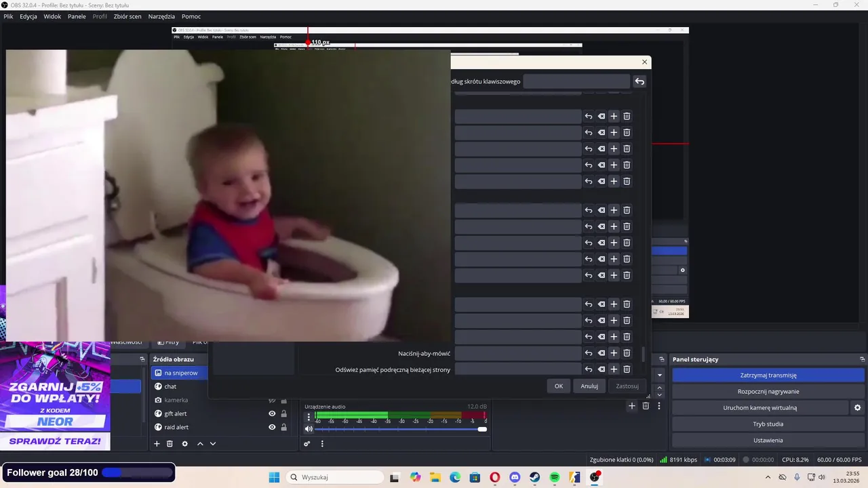Open Ustawienia from control panel
868x488 pixels.
(x=768, y=441)
